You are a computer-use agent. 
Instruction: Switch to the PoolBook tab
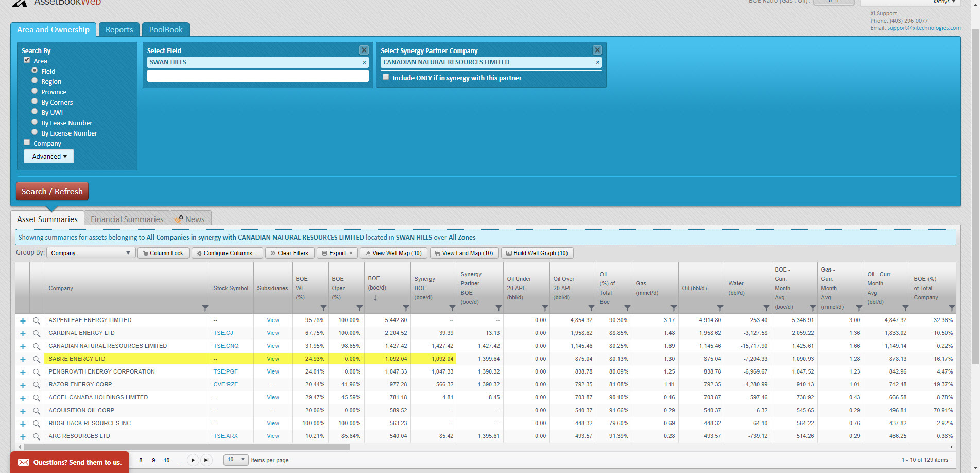coord(166,30)
